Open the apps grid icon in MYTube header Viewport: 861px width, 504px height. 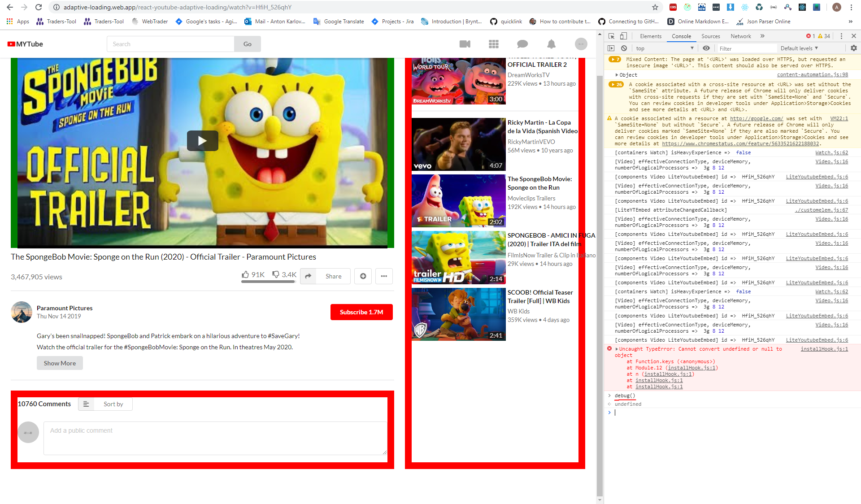493,44
